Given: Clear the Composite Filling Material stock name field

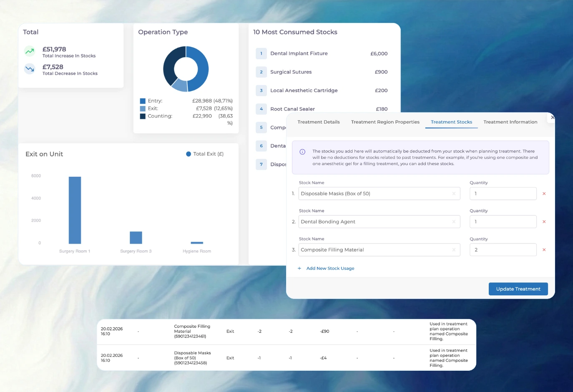Looking at the screenshot, I should [454, 249].
